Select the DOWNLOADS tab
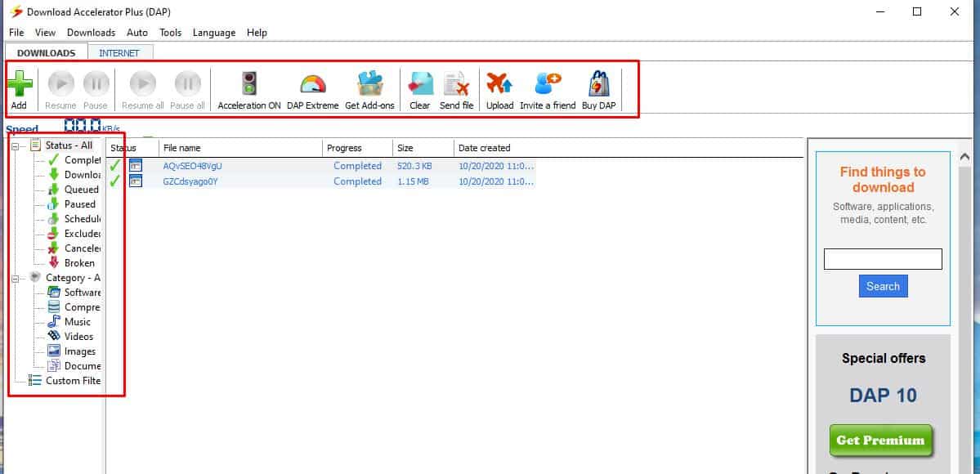 pyautogui.click(x=47, y=53)
